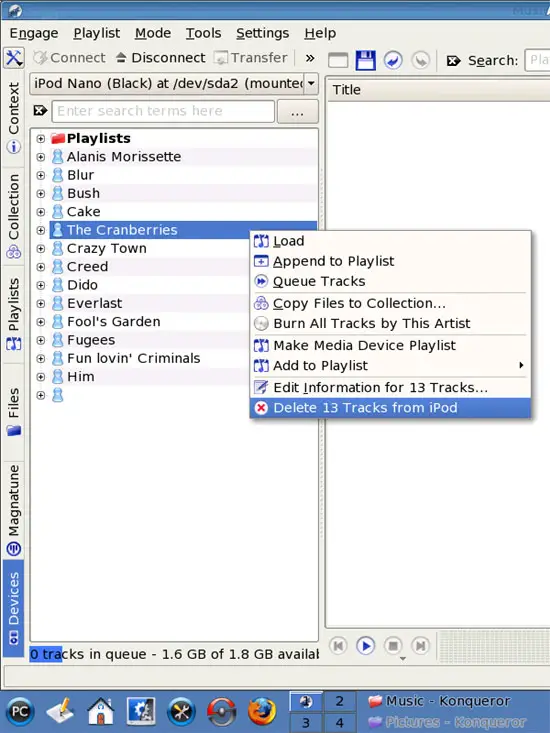Switch to the Context sidebar tab

(14, 117)
